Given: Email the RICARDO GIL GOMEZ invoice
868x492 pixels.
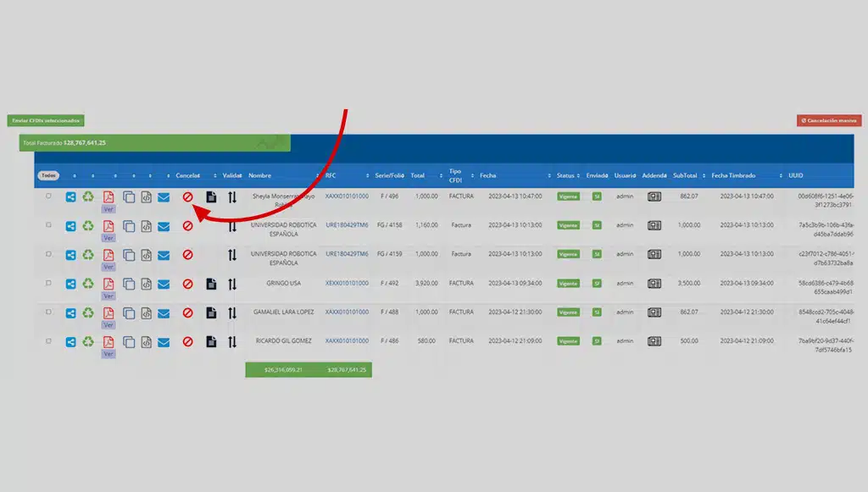Looking at the screenshot, I should (x=164, y=341).
